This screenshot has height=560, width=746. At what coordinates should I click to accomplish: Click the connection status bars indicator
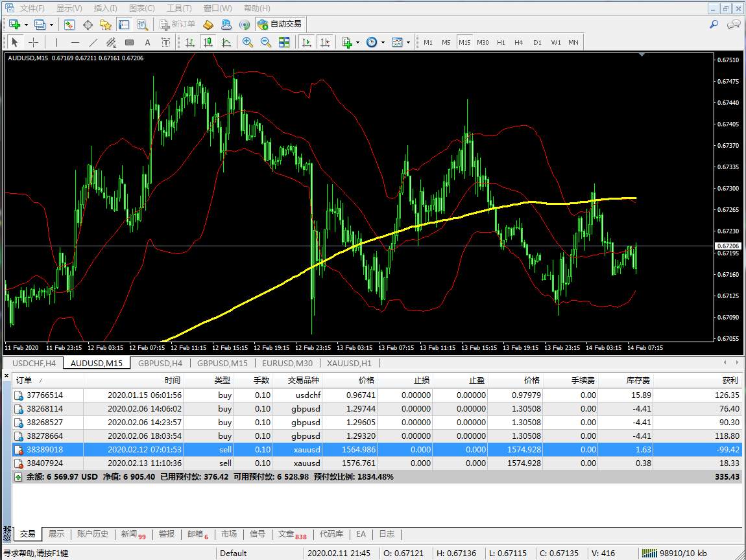point(649,554)
